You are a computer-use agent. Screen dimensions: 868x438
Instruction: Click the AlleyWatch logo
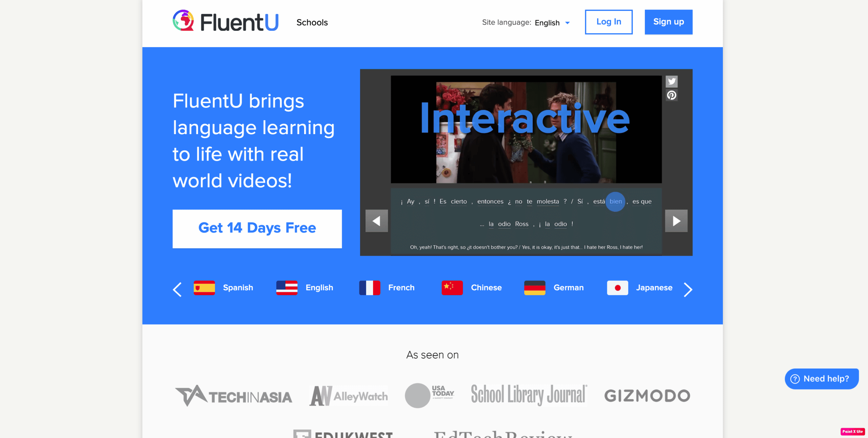349,396
